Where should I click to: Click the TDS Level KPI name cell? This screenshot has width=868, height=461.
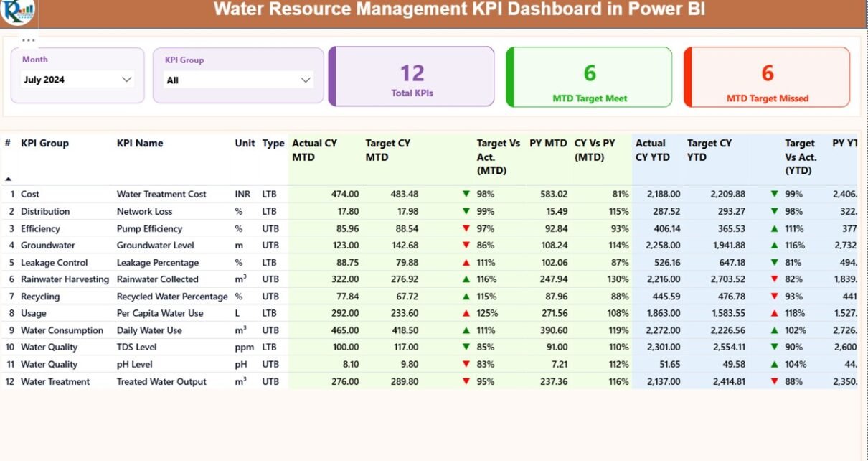(136, 348)
